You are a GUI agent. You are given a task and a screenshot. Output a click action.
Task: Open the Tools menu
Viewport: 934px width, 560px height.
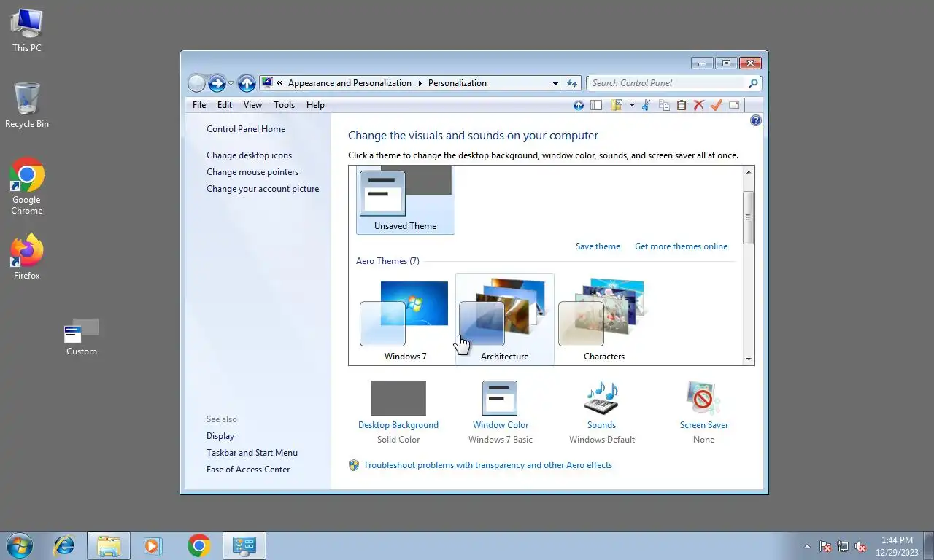coord(284,105)
